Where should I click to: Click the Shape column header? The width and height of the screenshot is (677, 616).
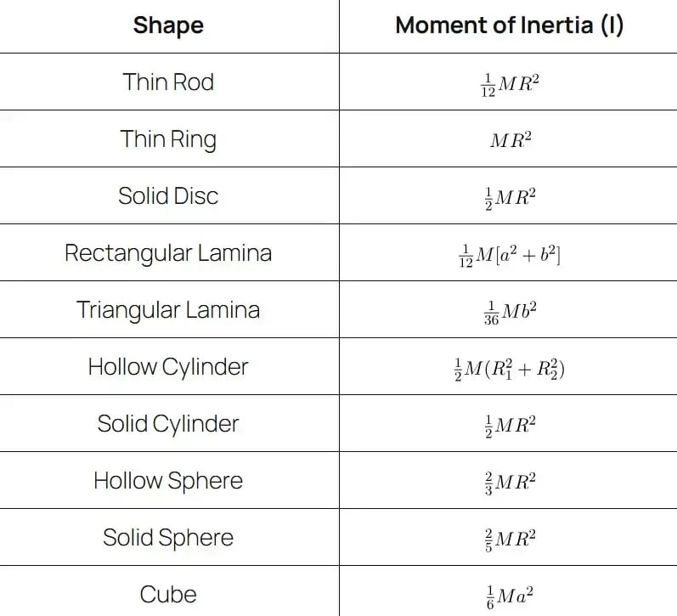[168, 25]
